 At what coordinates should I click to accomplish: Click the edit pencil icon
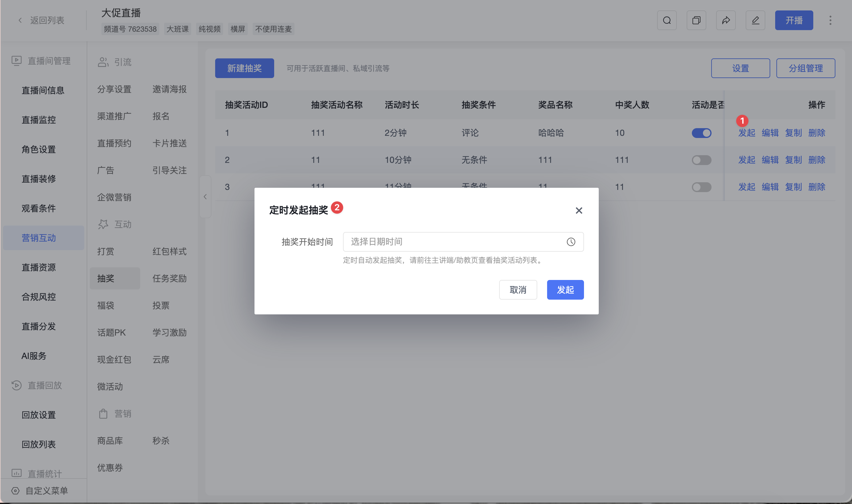point(755,20)
